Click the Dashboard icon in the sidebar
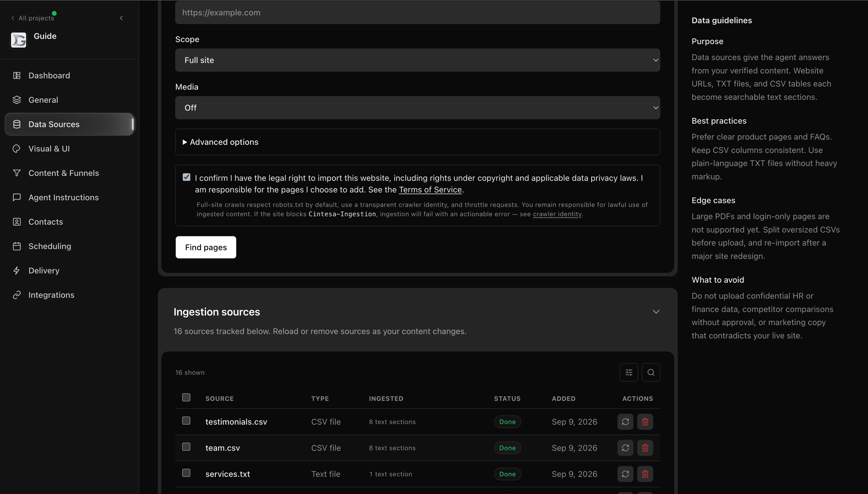The image size is (868, 494). [x=17, y=75]
